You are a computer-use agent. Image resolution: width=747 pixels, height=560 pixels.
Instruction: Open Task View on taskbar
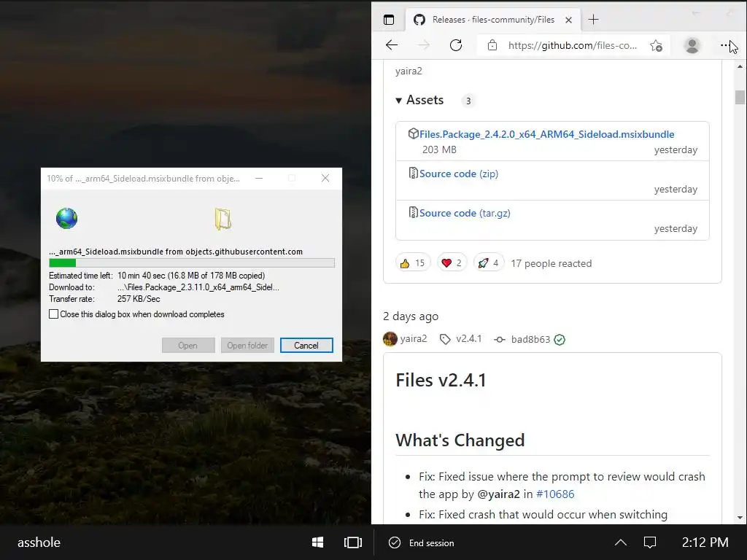coord(353,542)
